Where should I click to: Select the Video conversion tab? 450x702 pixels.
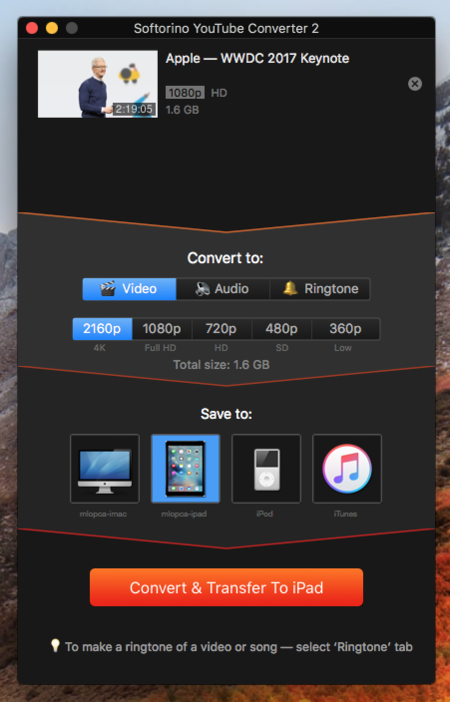pyautogui.click(x=129, y=289)
